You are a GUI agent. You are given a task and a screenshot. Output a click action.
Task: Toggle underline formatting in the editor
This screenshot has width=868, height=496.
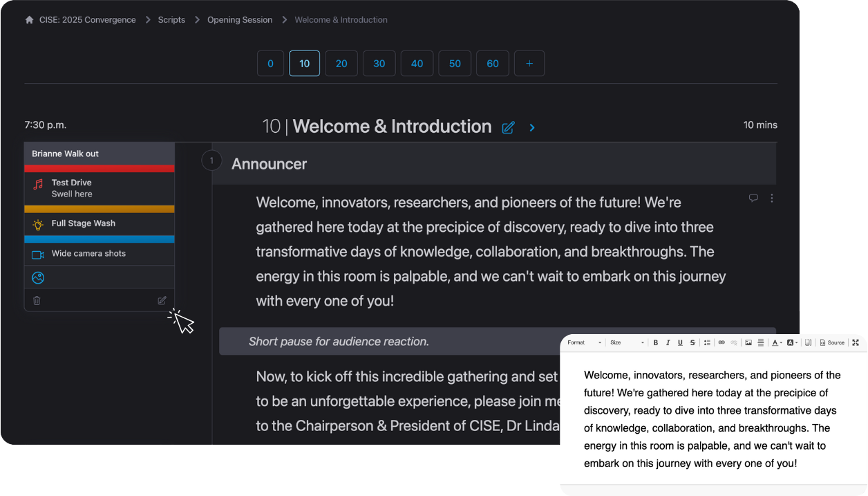tap(680, 342)
